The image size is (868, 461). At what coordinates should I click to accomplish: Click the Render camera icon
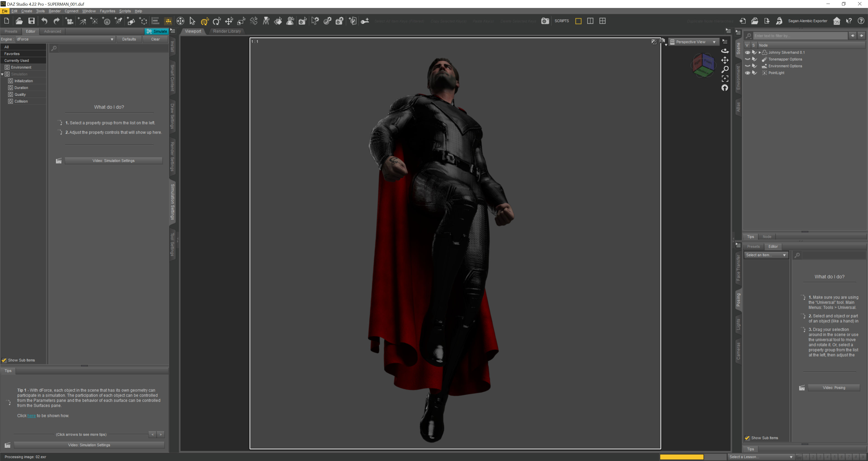(x=545, y=21)
